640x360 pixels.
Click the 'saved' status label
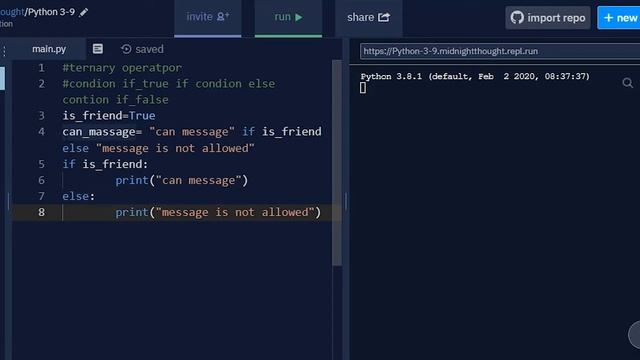149,49
